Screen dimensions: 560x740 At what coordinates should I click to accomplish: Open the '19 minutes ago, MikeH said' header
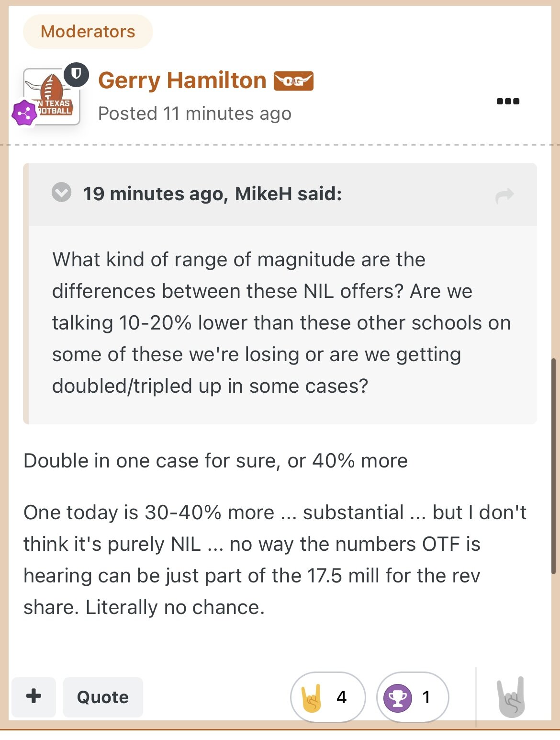[x=213, y=194]
